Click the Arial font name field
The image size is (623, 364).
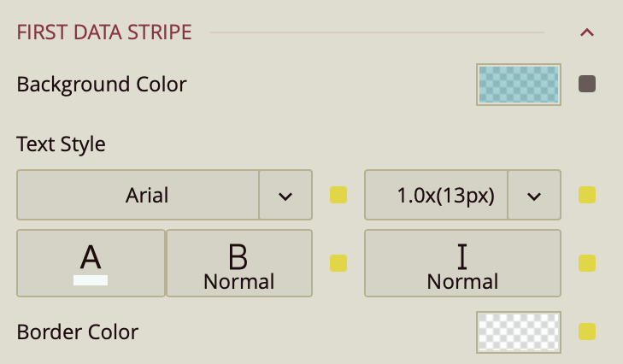(138, 195)
